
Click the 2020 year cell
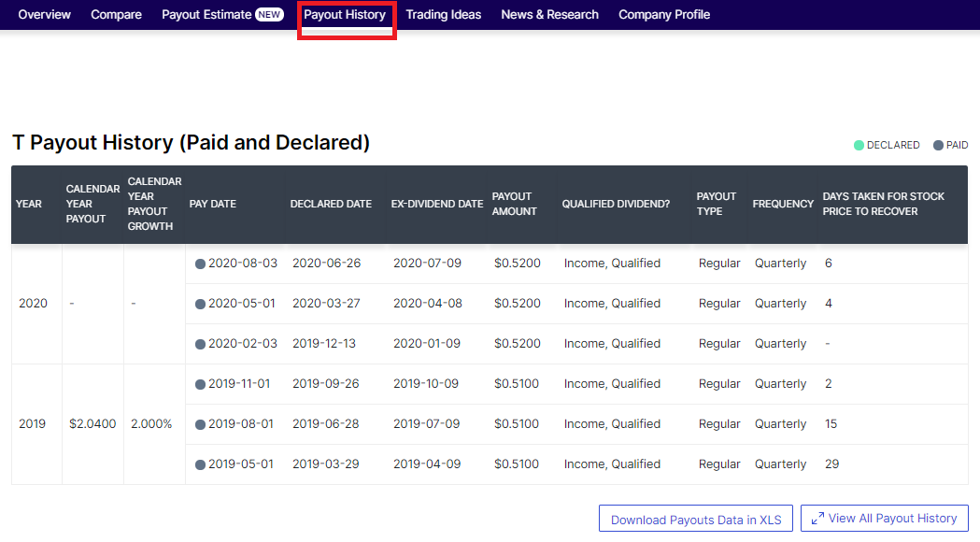pos(33,303)
